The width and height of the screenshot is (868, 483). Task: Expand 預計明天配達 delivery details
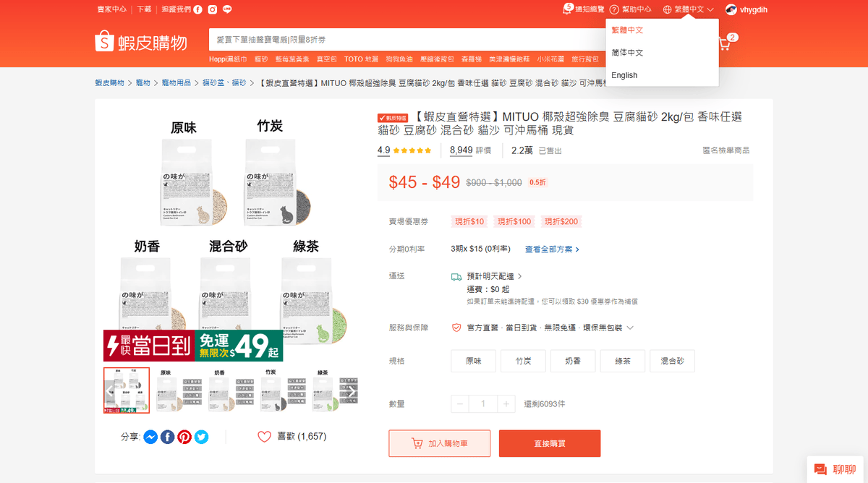(x=494, y=276)
